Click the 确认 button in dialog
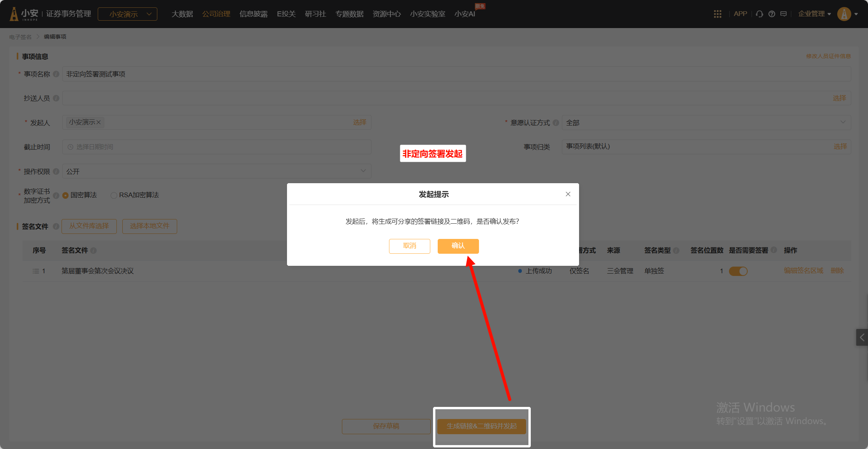 458,246
